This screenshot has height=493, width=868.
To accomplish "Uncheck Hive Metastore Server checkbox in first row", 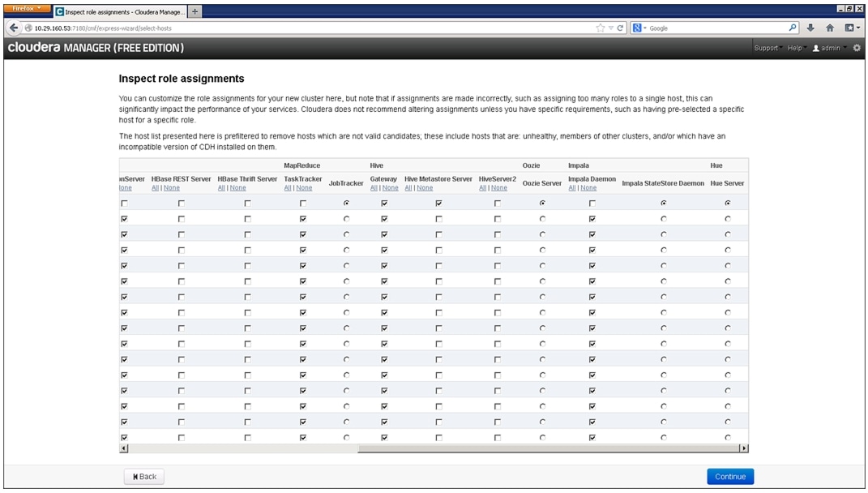I will pos(438,204).
